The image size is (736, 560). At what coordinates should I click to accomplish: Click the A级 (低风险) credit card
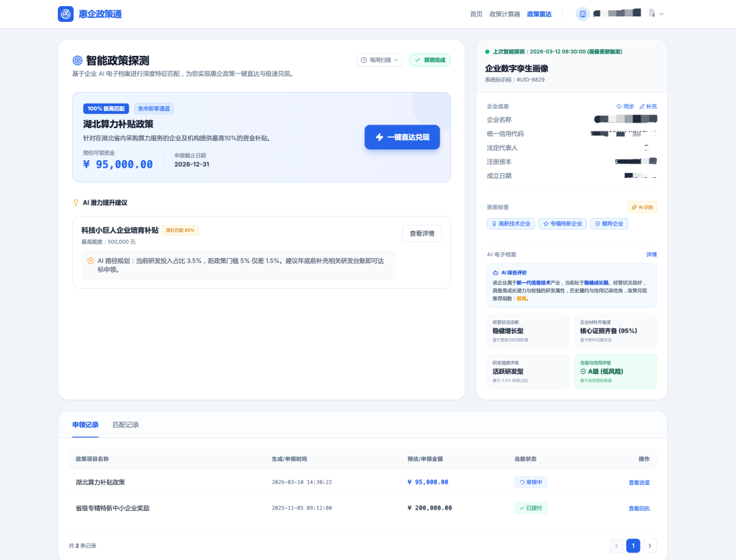(615, 371)
